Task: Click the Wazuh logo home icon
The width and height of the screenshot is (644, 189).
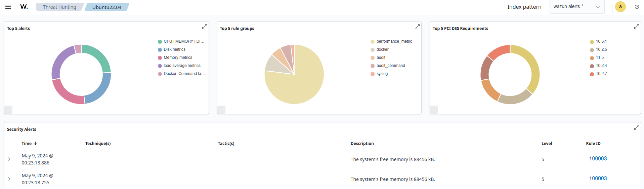Action: pos(24,7)
